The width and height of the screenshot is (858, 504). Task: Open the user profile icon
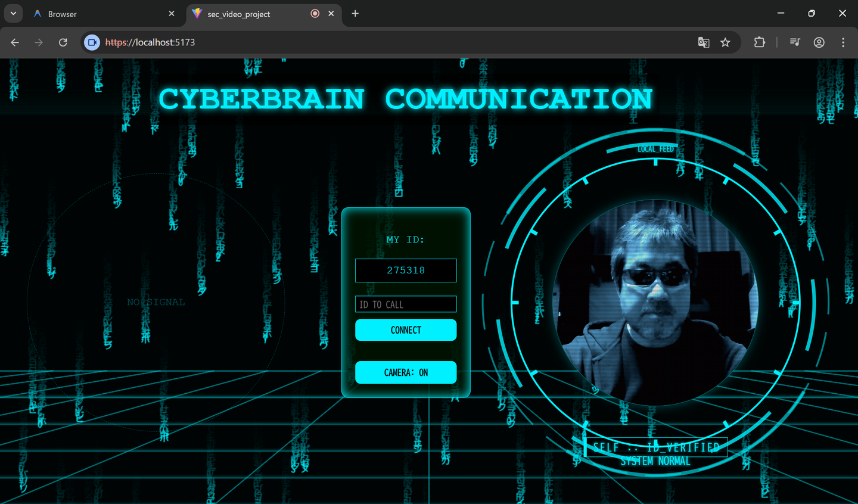tap(819, 42)
